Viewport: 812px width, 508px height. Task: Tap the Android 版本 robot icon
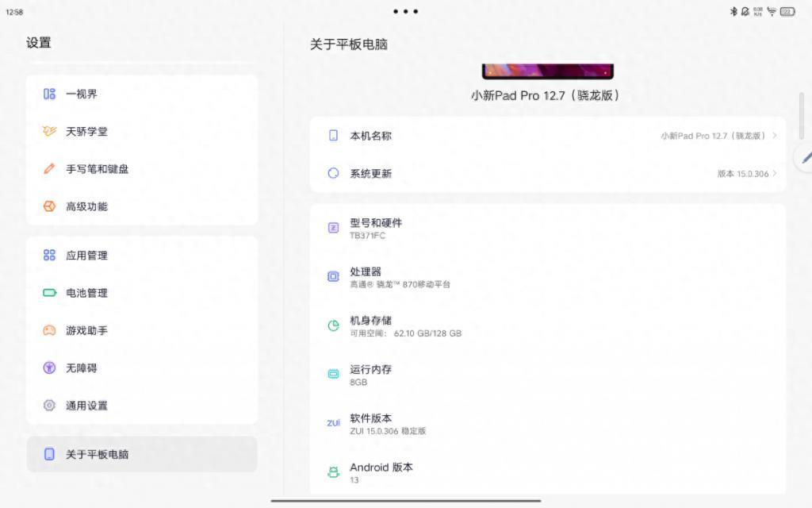pos(334,471)
